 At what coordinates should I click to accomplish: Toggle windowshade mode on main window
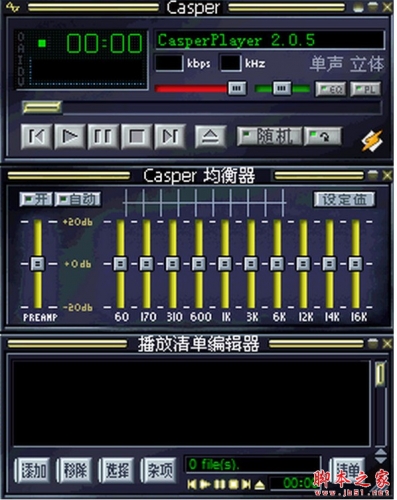[x=373, y=7]
